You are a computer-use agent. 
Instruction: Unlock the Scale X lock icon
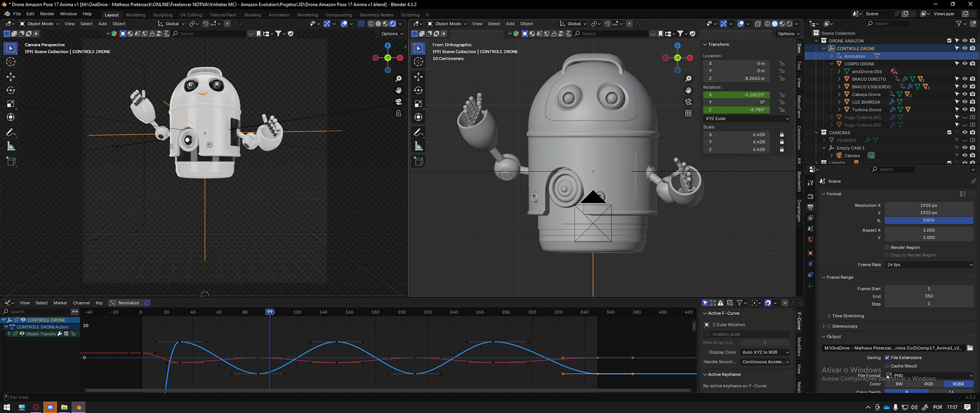781,135
